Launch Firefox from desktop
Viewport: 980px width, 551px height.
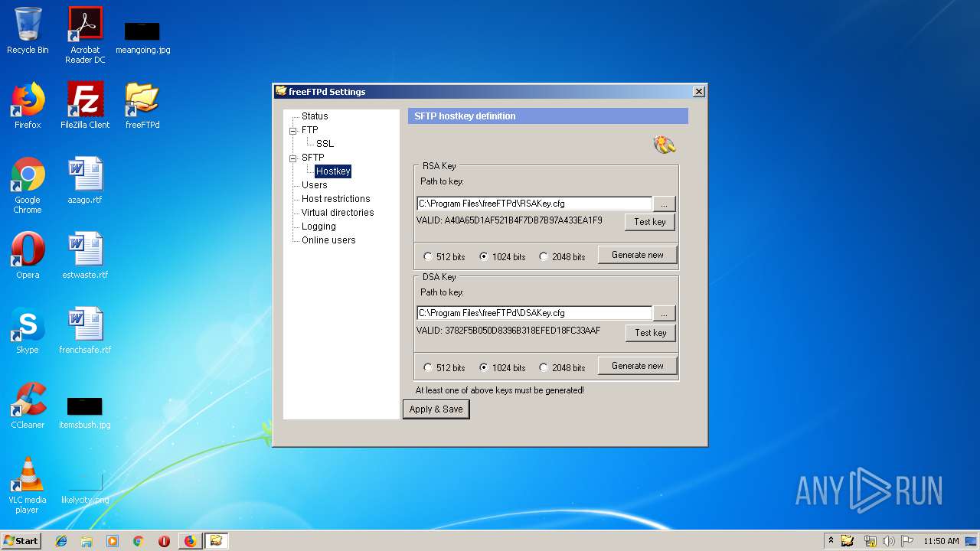[x=28, y=106]
